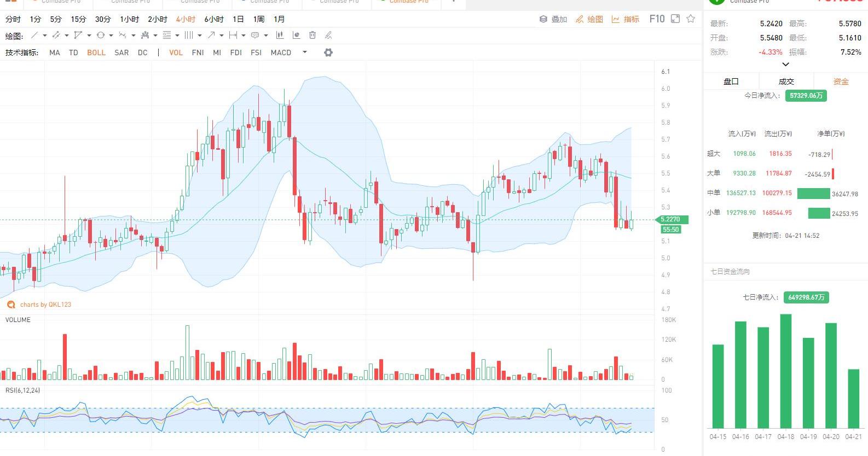This screenshot has width=868, height=456.
Task: Enable the MACD indicator
Action: coord(281,52)
